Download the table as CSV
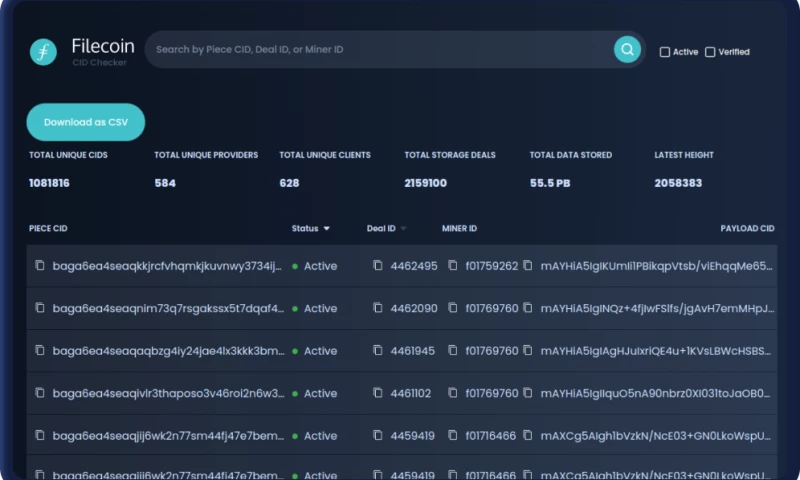 tap(86, 122)
